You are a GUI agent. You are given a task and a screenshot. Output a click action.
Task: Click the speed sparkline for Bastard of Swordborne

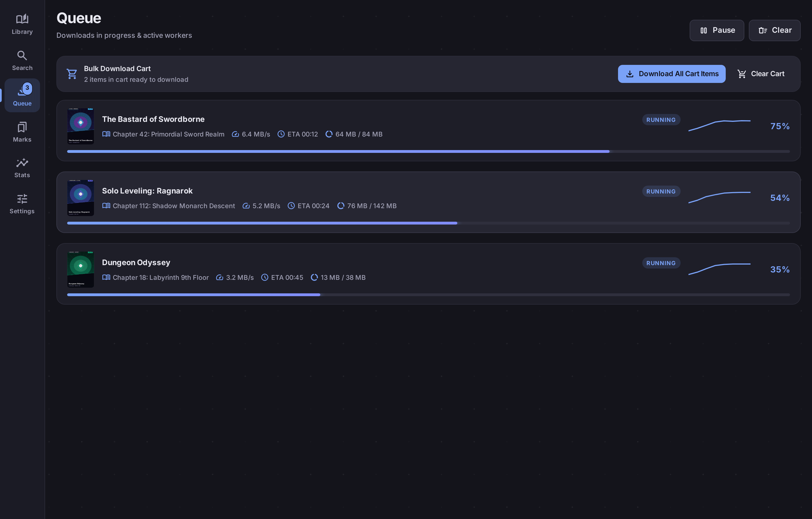(719, 126)
